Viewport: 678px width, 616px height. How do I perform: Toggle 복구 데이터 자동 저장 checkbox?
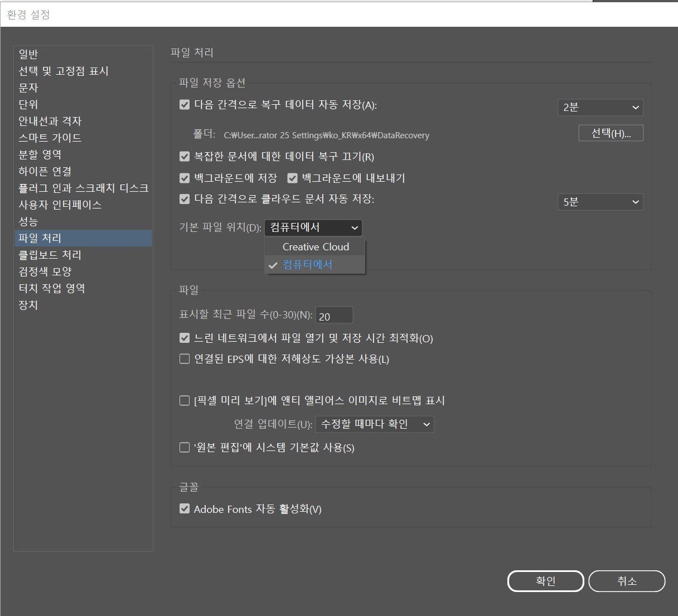coord(185,104)
